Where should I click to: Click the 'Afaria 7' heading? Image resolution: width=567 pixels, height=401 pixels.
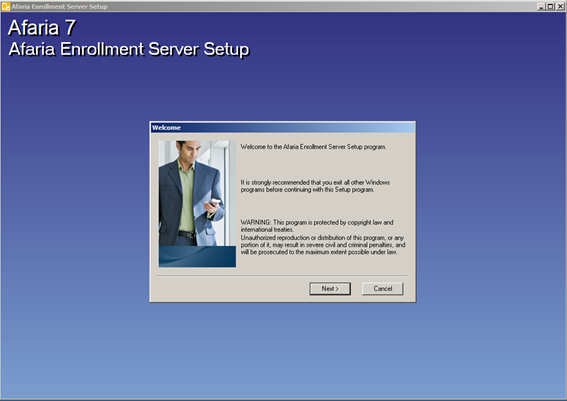coord(42,28)
